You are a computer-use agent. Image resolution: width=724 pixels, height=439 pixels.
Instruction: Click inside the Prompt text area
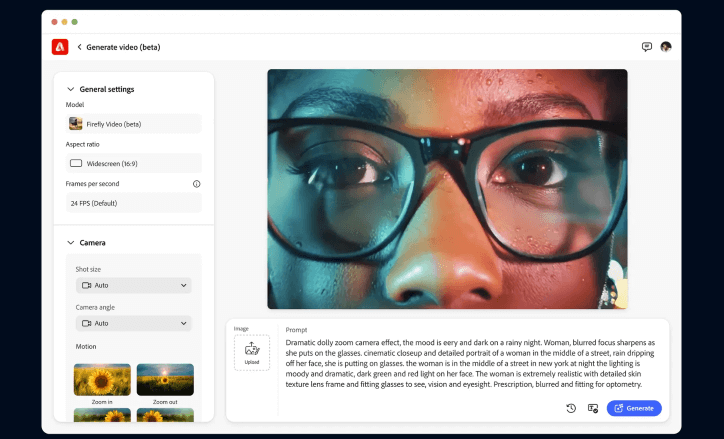(470, 363)
